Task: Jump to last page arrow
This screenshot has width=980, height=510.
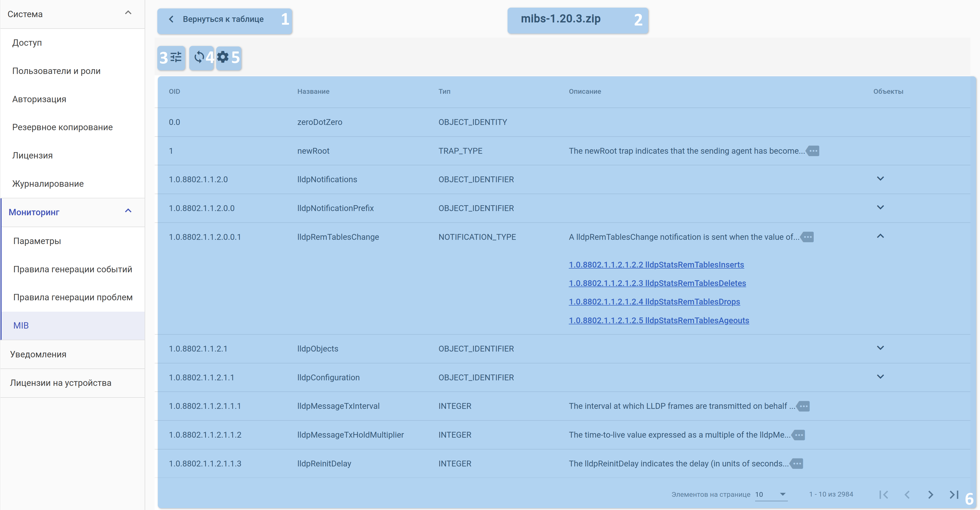Action: pos(953,494)
